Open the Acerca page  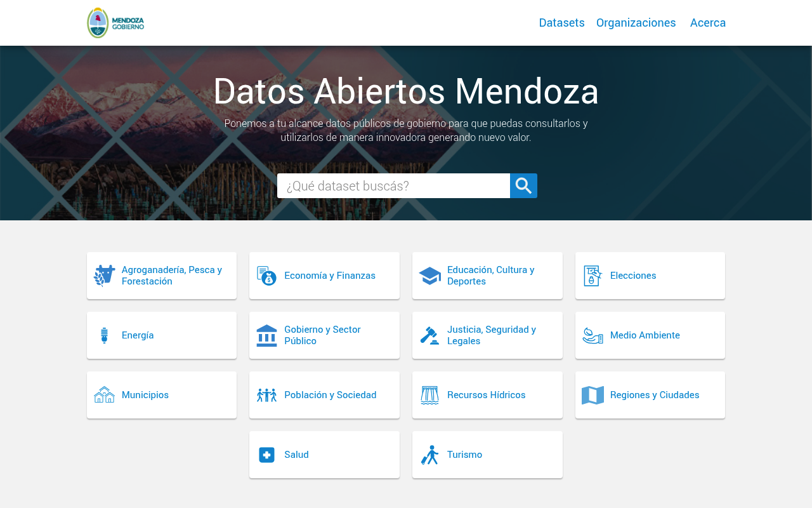pos(708,23)
